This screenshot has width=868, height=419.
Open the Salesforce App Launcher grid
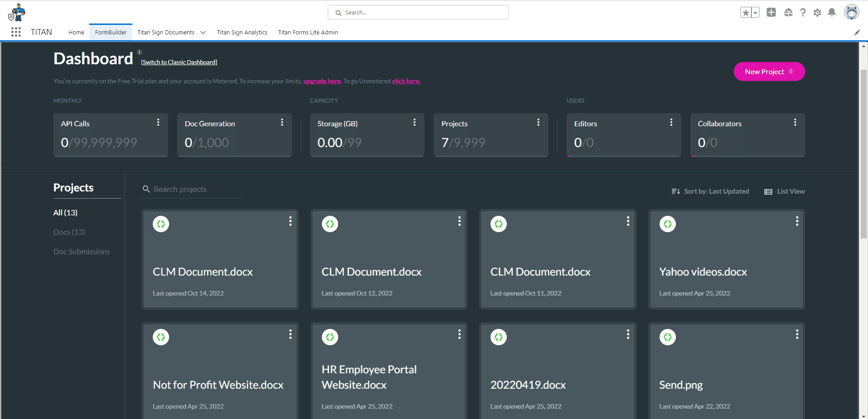click(16, 32)
